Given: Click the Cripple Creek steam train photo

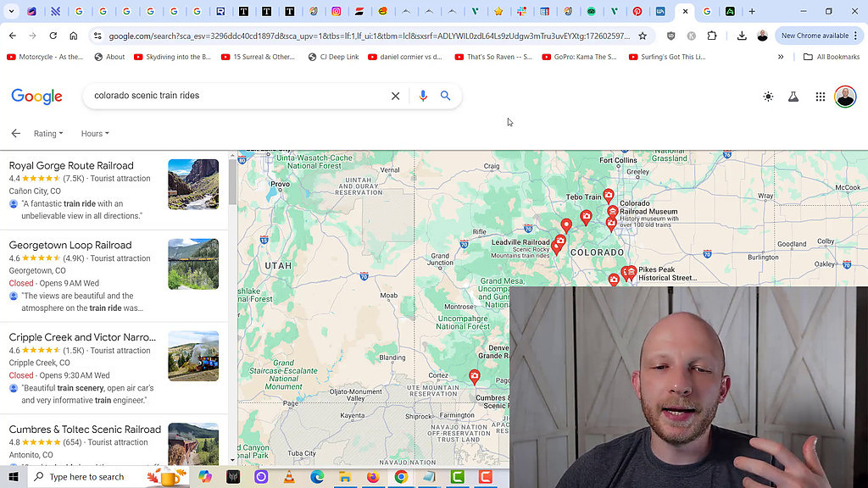Looking at the screenshot, I should click(193, 356).
